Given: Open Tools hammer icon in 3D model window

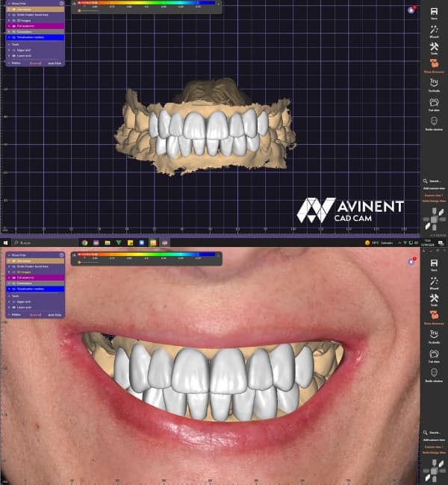Looking at the screenshot, I should 434,47.
